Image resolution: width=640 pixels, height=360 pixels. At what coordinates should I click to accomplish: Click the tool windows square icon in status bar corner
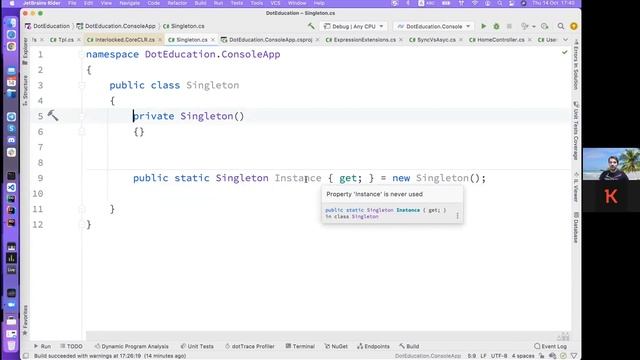pos(26,356)
